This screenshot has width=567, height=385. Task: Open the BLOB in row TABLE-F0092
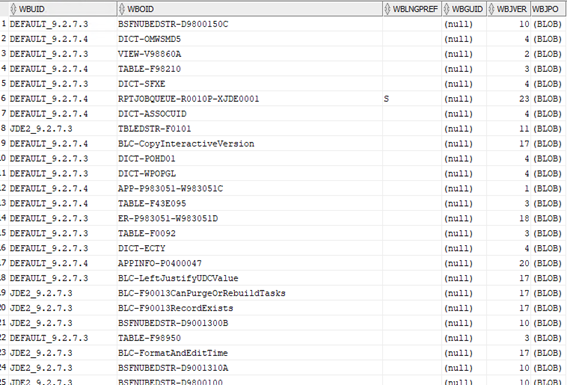click(x=547, y=234)
